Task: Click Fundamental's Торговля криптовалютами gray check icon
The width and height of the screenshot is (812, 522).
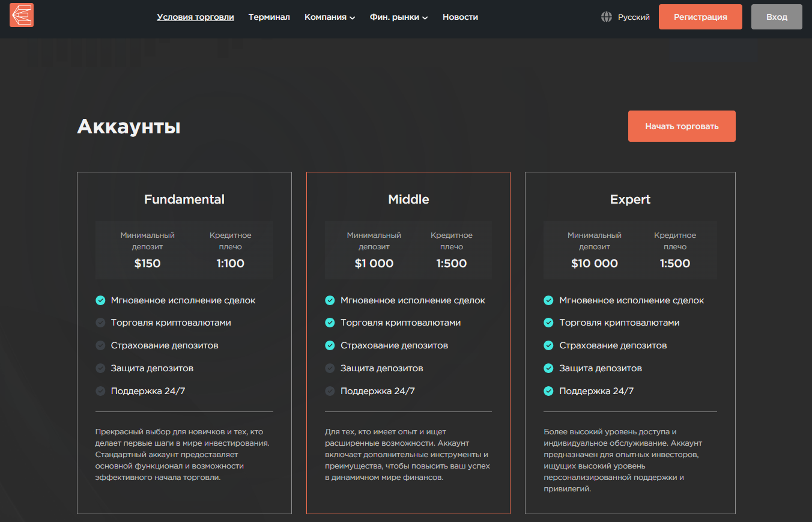Action: [100, 323]
